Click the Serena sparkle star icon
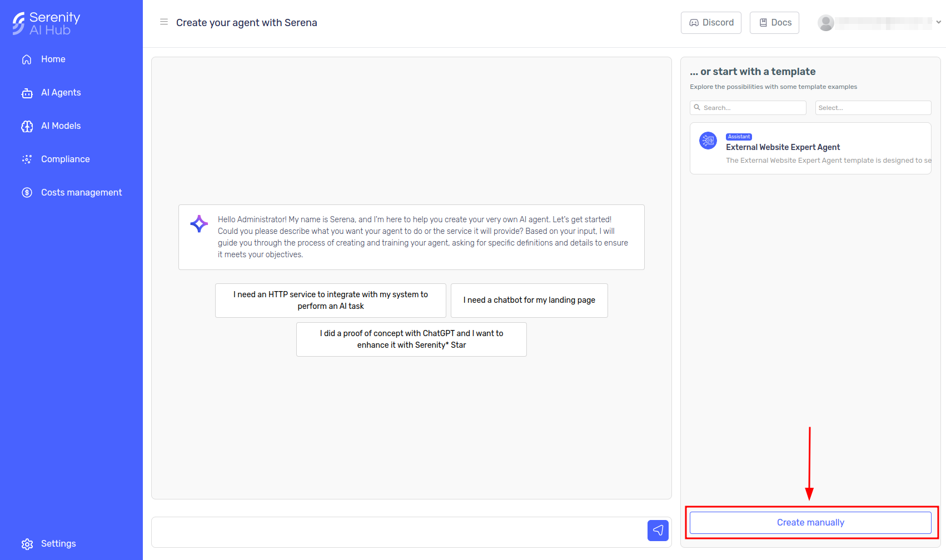This screenshot has height=560, width=946. (x=199, y=224)
